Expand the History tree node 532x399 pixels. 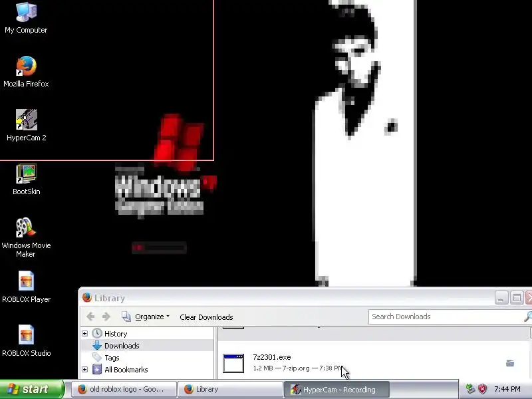click(85, 334)
